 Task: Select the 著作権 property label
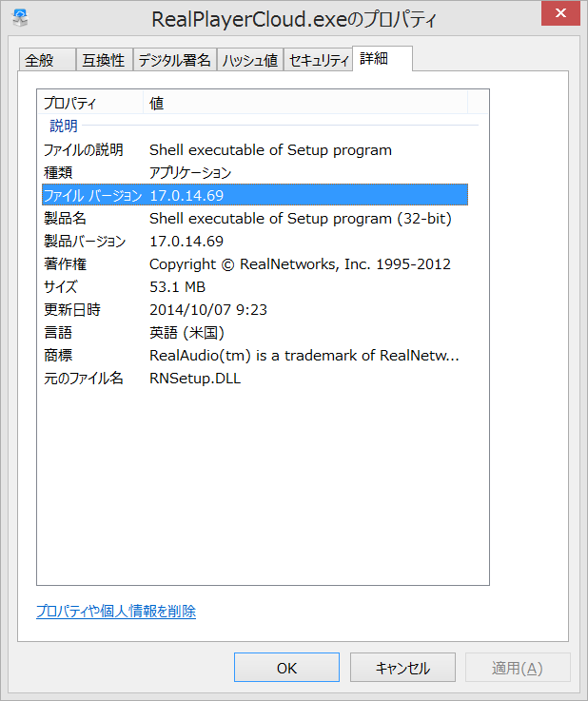(x=65, y=264)
